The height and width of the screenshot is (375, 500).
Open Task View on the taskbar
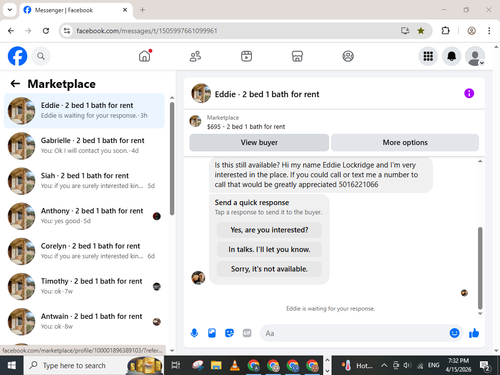coord(176,365)
